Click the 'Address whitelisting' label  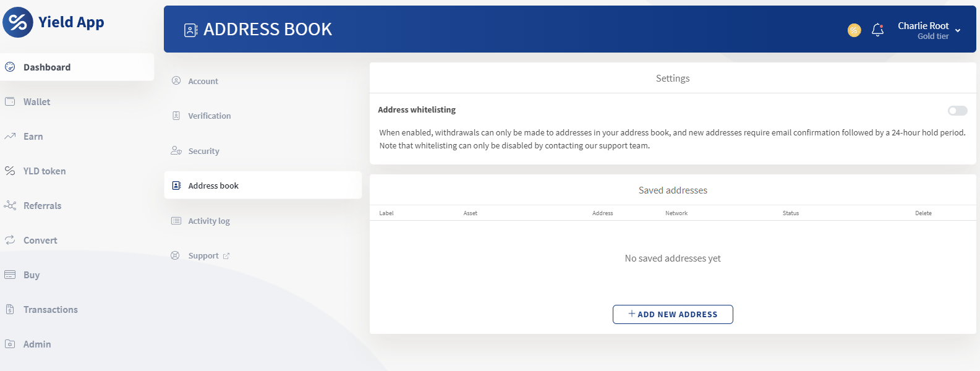[x=417, y=110]
